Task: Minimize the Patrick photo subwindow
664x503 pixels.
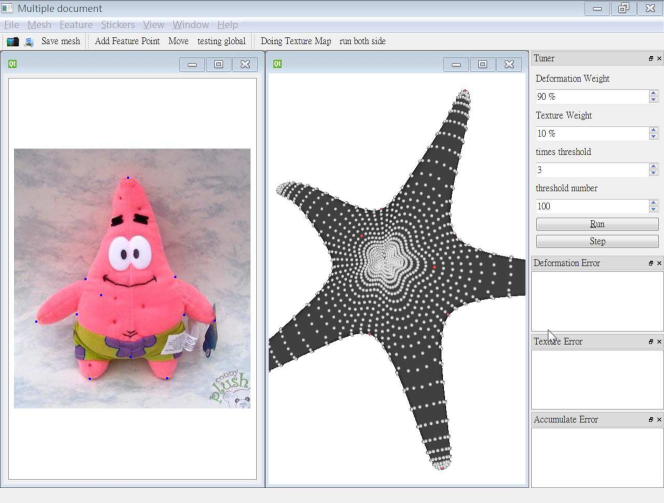Action: click(x=192, y=64)
